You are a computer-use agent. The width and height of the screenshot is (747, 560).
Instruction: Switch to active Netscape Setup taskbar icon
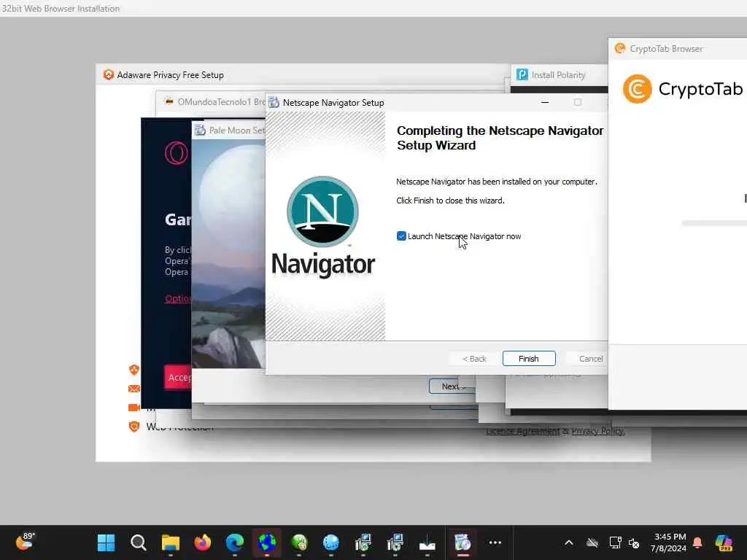point(462,542)
